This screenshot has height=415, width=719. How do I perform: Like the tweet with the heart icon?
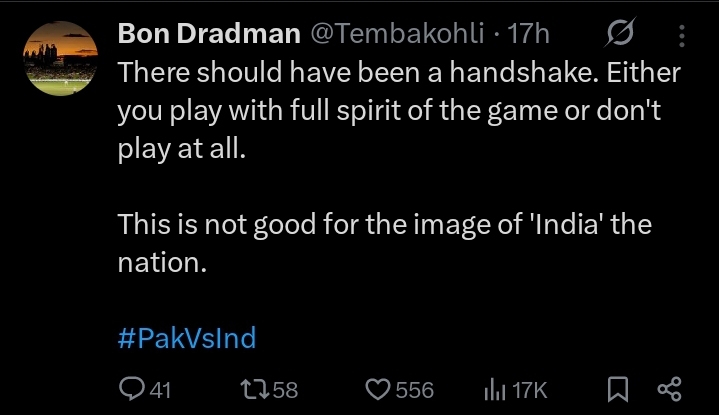(376, 389)
